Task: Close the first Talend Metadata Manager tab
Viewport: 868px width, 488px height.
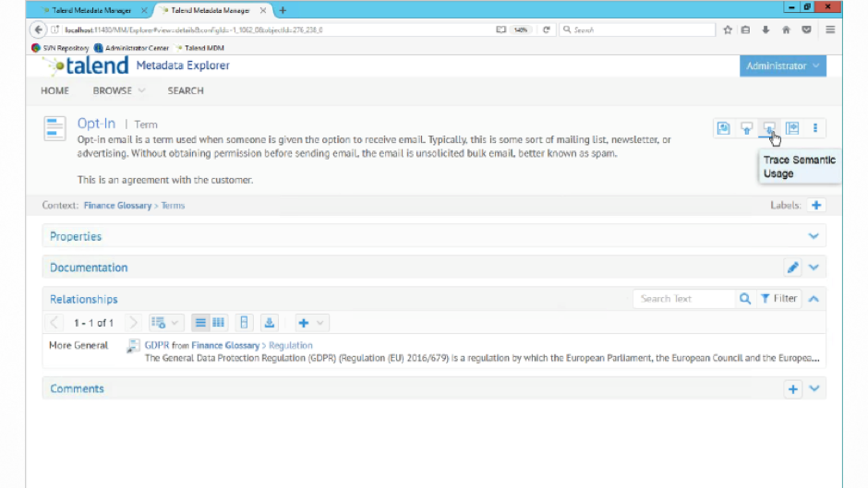Action: pyautogui.click(x=144, y=10)
